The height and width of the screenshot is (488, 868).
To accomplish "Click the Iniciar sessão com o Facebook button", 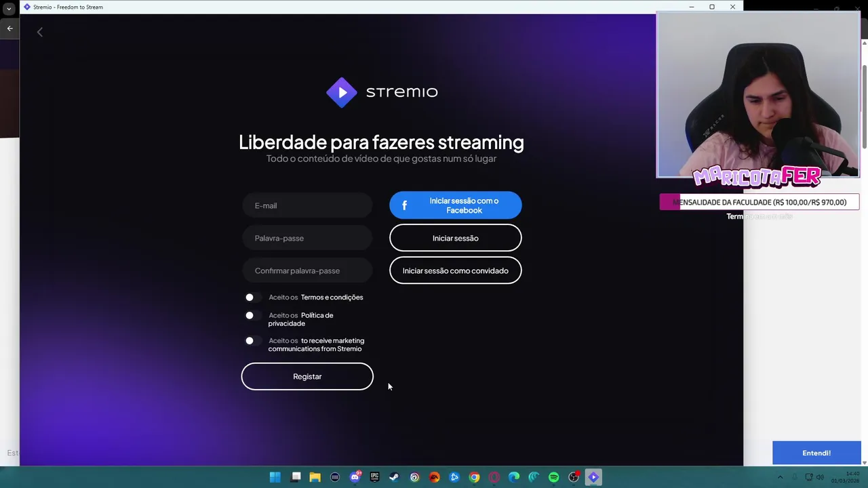I will [x=456, y=205].
